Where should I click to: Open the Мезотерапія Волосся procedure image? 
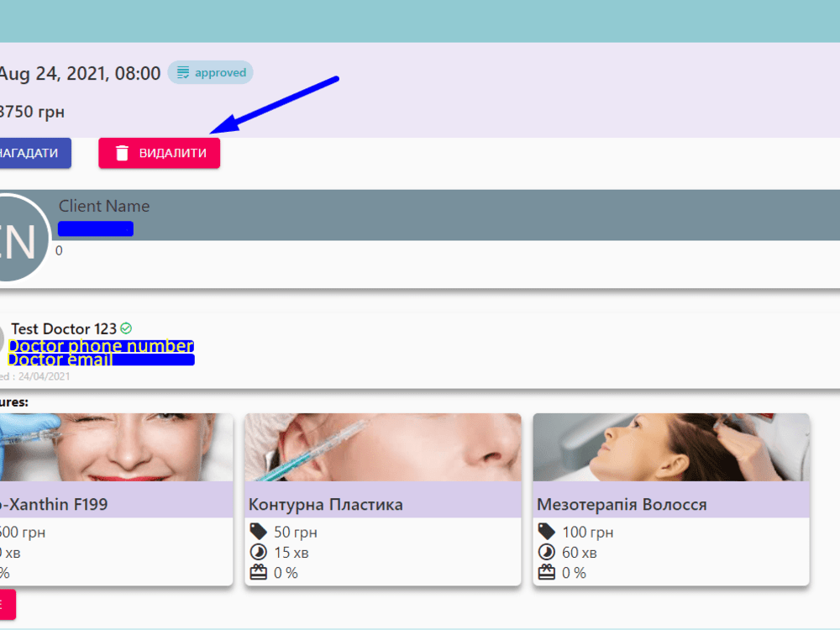point(671,447)
